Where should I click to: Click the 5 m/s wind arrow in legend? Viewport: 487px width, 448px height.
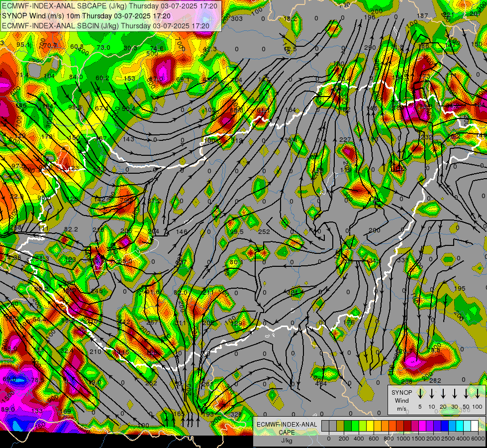click(420, 394)
